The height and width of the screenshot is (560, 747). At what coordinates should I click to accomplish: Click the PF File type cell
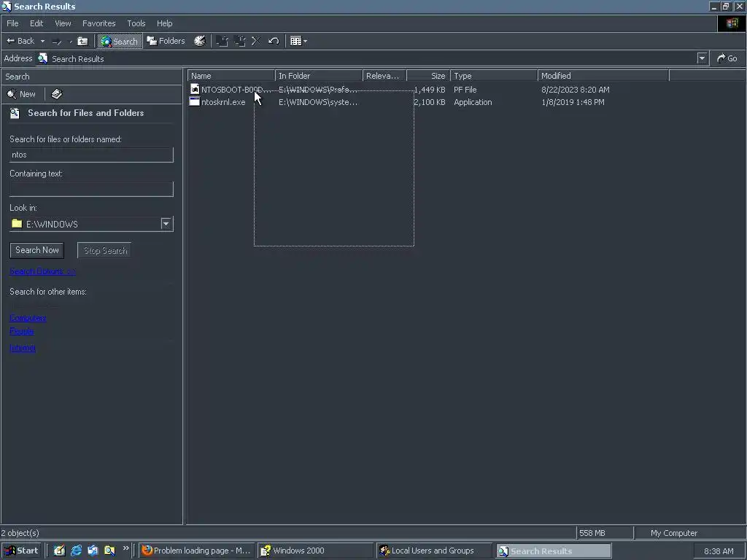pyautogui.click(x=465, y=90)
